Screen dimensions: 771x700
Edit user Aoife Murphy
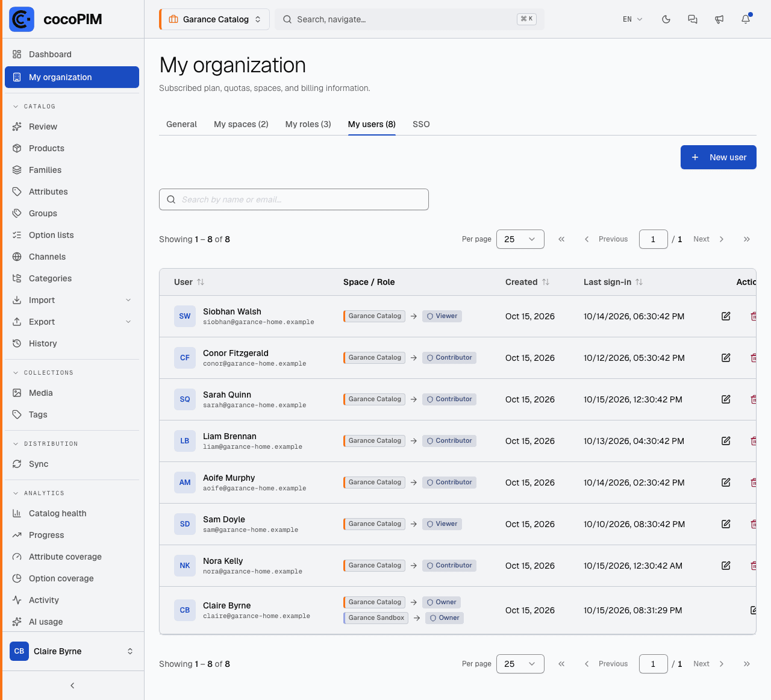point(726,483)
